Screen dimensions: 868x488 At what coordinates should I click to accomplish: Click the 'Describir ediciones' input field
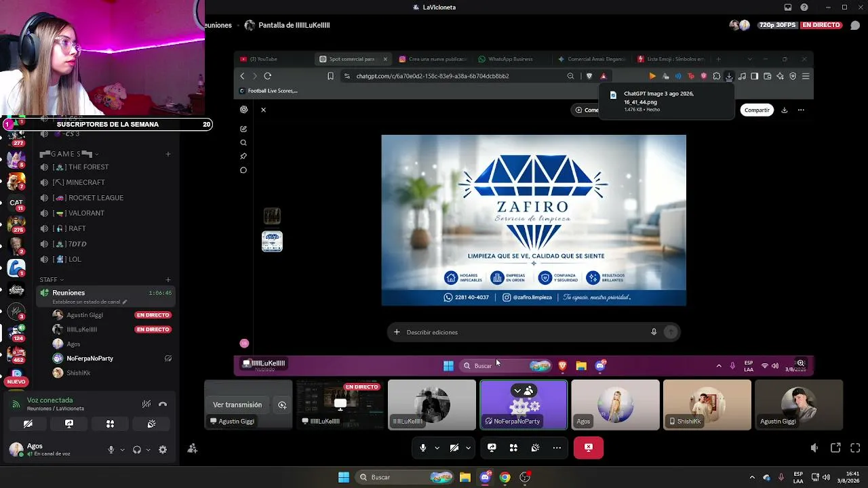click(533, 332)
